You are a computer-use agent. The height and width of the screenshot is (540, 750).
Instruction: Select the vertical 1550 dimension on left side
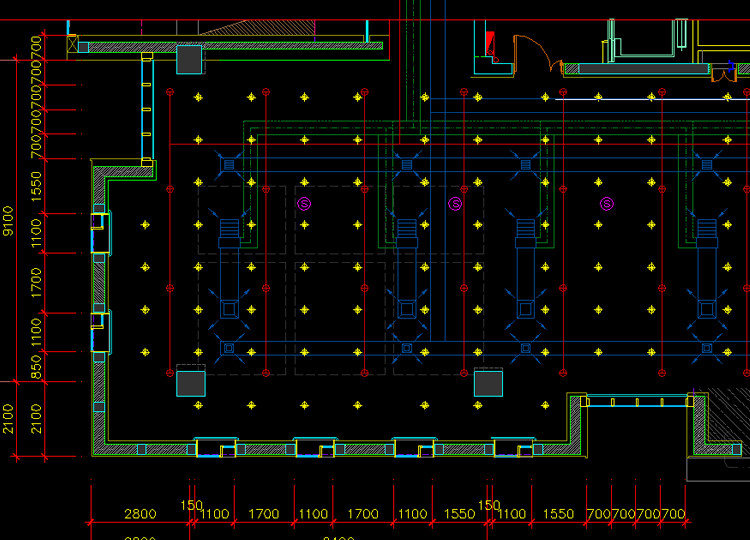(36, 187)
